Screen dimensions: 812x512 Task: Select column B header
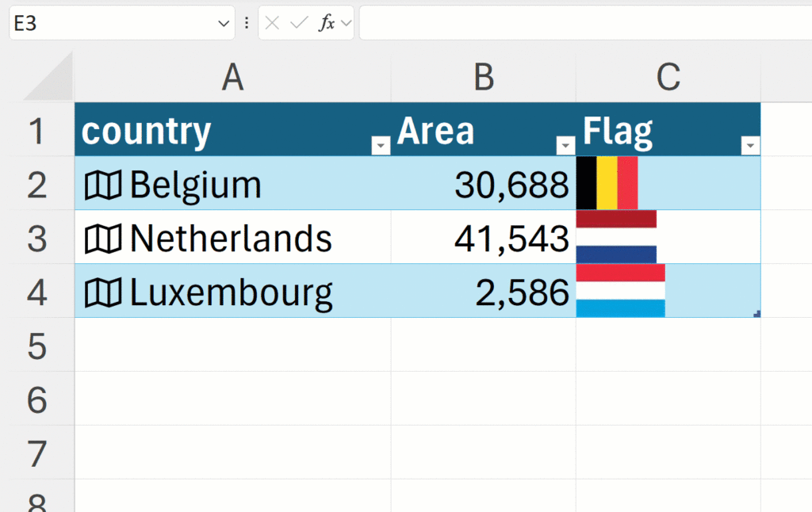pos(483,78)
